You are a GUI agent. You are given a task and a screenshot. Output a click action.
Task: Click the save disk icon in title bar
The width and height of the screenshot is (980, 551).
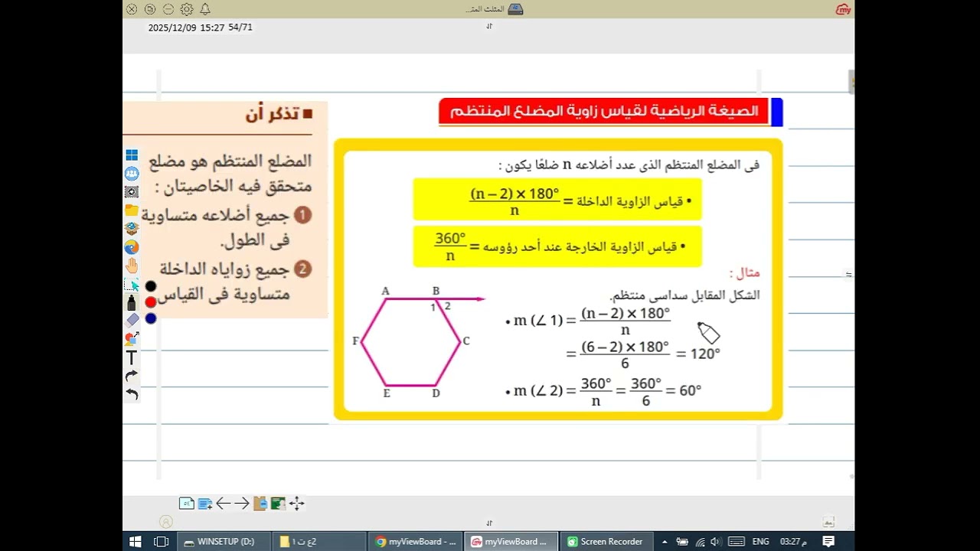[x=515, y=9]
